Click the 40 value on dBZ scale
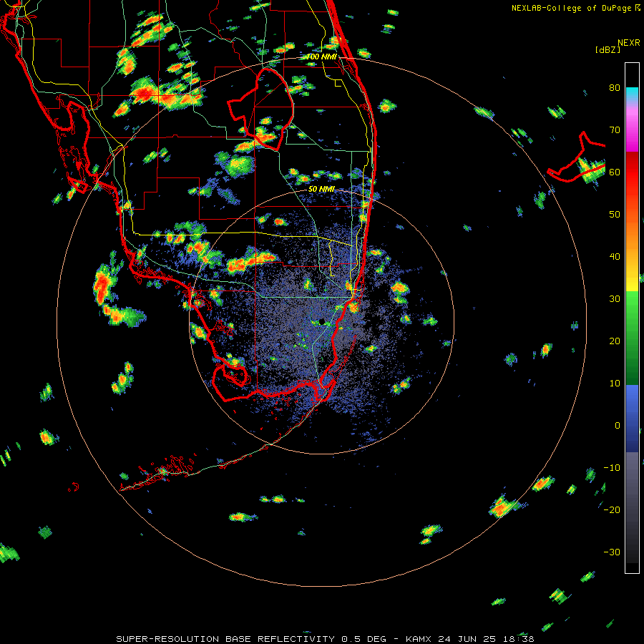Image resolution: width=644 pixels, height=644 pixels. tap(615, 257)
